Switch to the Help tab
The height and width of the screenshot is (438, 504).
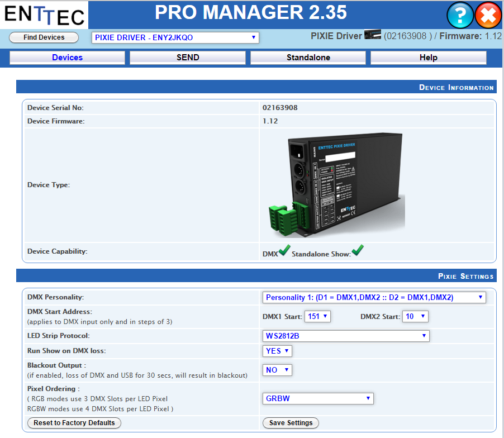[428, 57]
